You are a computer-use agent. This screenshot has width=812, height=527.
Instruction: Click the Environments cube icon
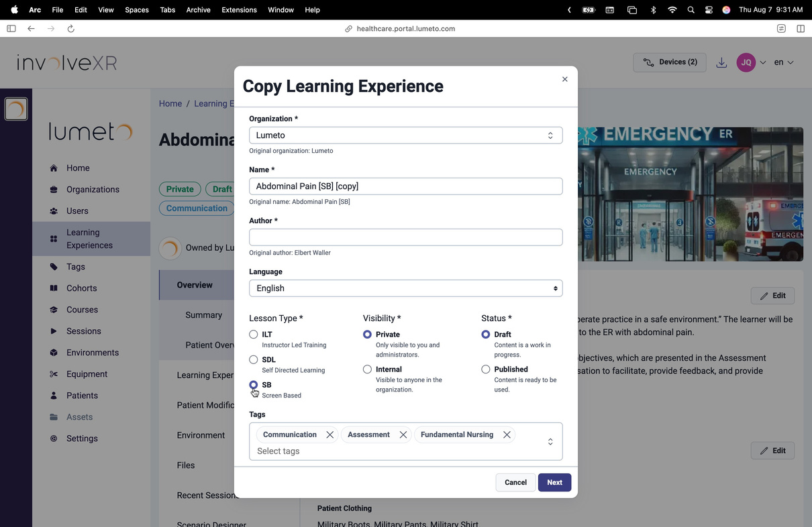point(54,353)
